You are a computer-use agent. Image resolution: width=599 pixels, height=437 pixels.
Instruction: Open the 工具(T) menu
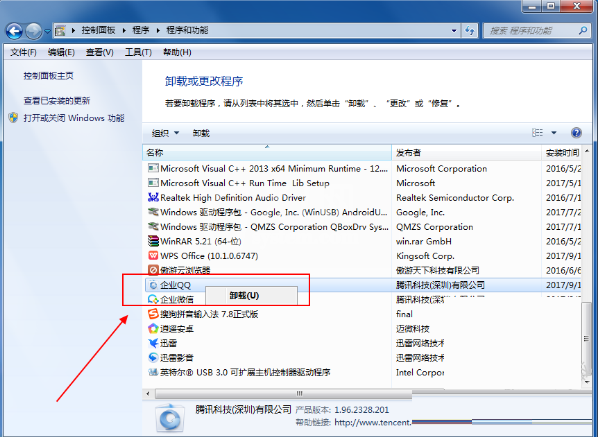point(138,52)
